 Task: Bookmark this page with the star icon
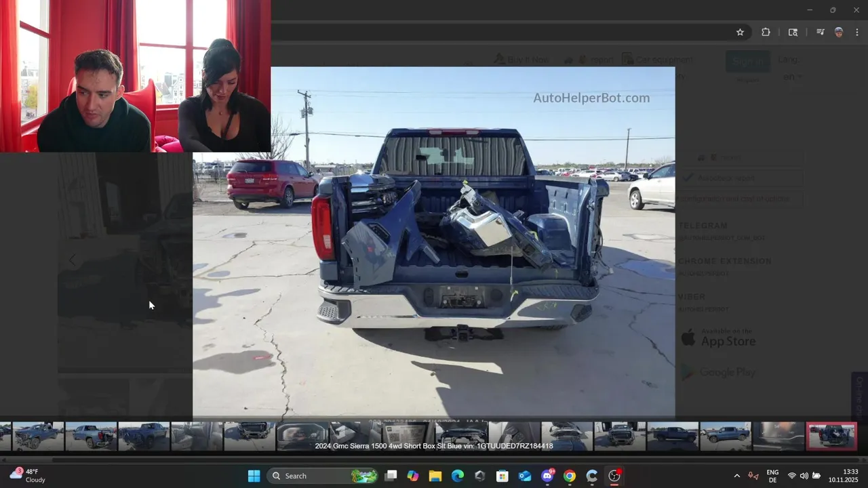coord(740,32)
